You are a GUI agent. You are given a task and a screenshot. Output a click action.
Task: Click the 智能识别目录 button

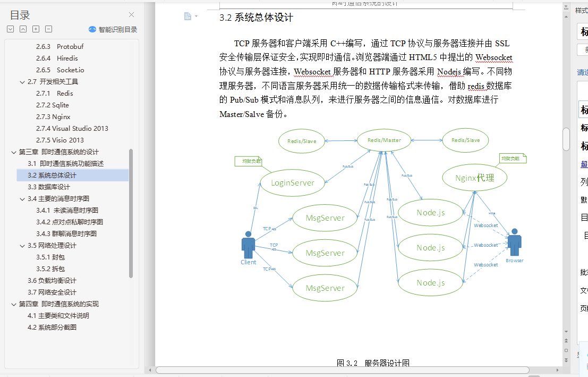pyautogui.click(x=113, y=29)
